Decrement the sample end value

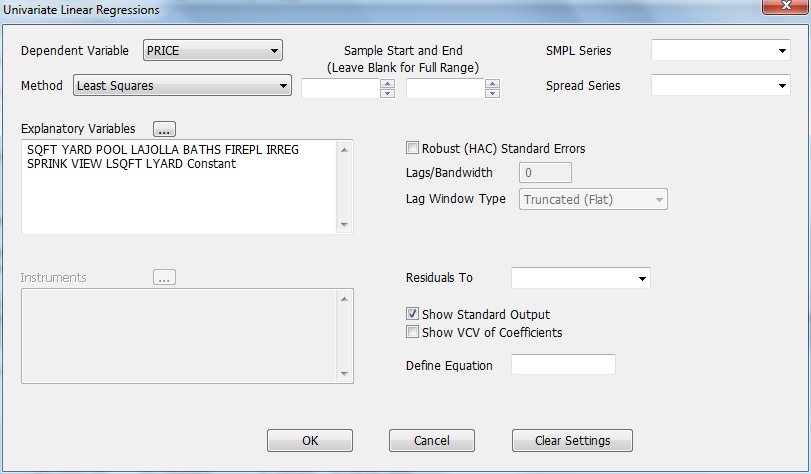492,93
